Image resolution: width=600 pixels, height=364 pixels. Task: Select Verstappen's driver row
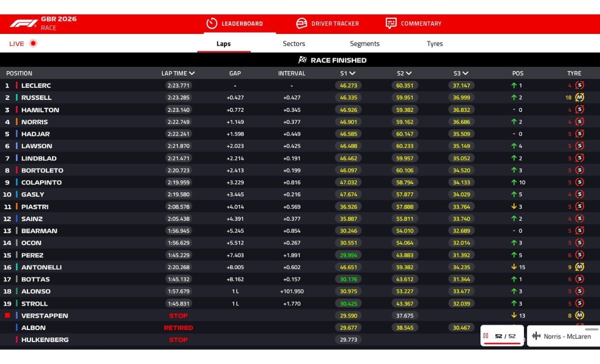coord(300,316)
